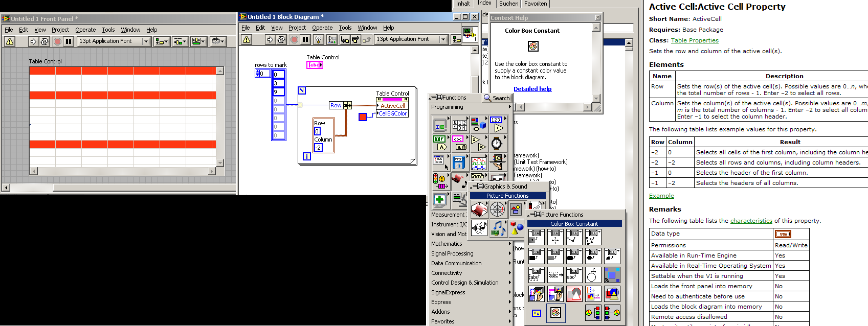Open Operate menu in Block Diagram window
Image resolution: width=868 pixels, height=326 pixels.
click(x=322, y=28)
